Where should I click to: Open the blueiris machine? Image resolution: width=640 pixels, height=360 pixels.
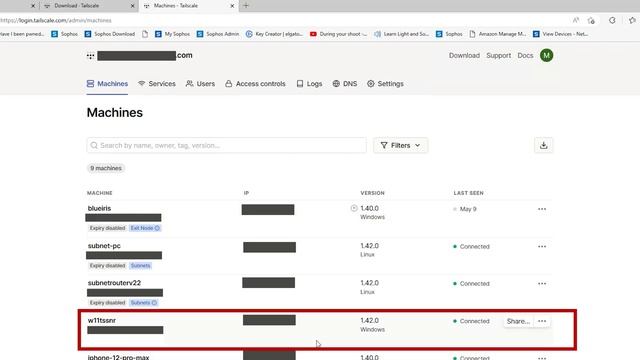click(99, 208)
